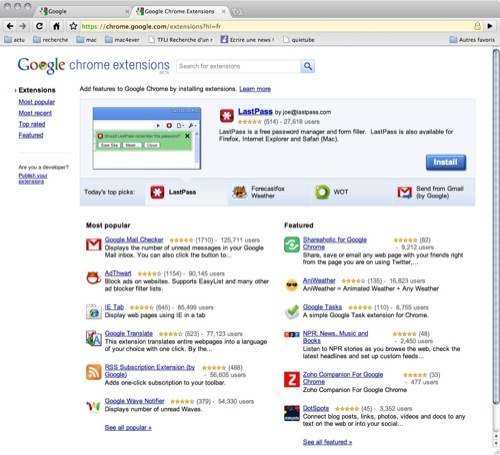Click the Google Wave Notifier icon
Image resolution: width=500 pixels, height=455 pixels.
94,406
